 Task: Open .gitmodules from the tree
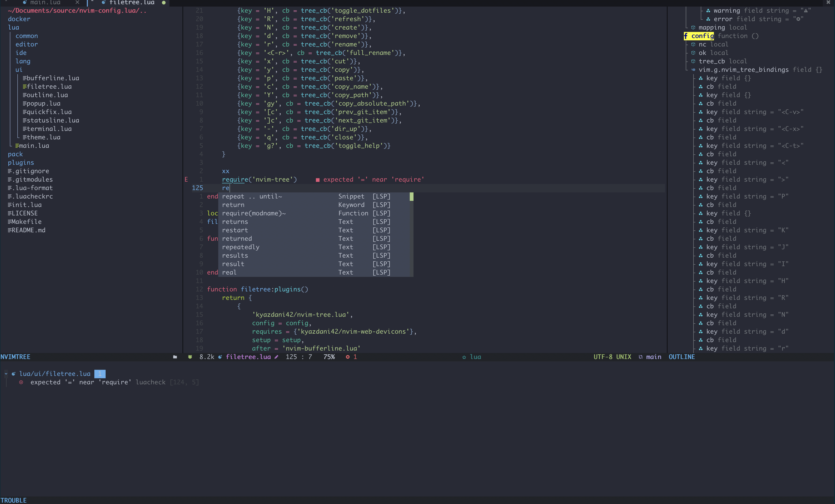32,180
